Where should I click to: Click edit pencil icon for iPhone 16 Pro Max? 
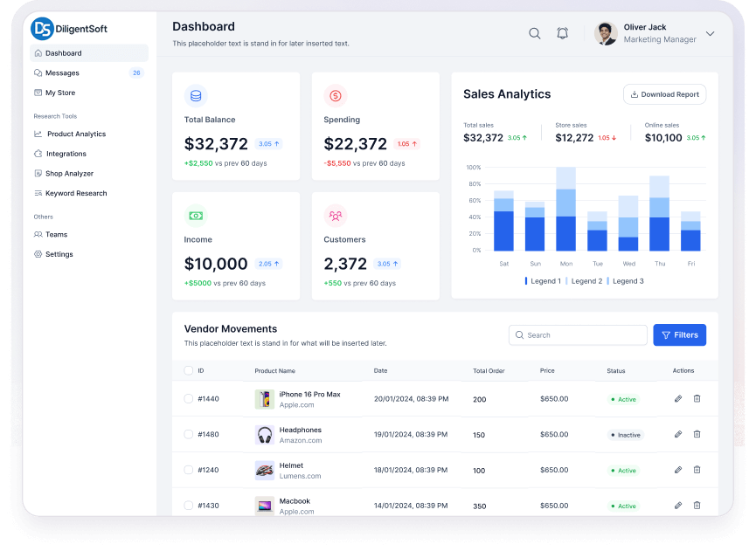click(677, 399)
